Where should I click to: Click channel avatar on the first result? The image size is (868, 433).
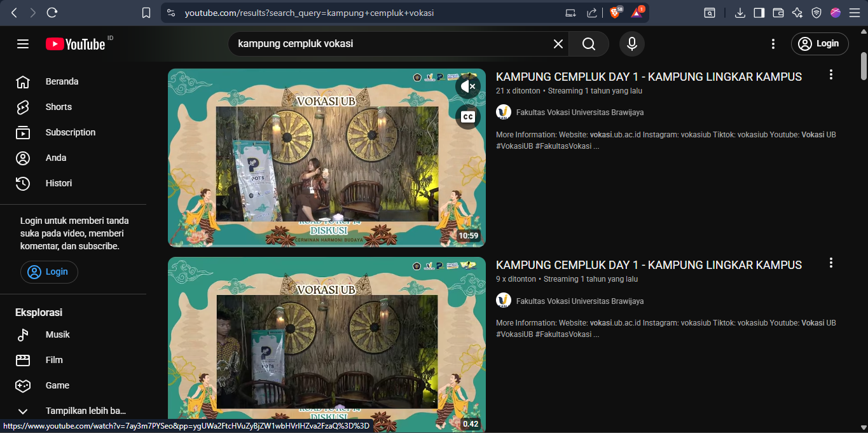[504, 112]
